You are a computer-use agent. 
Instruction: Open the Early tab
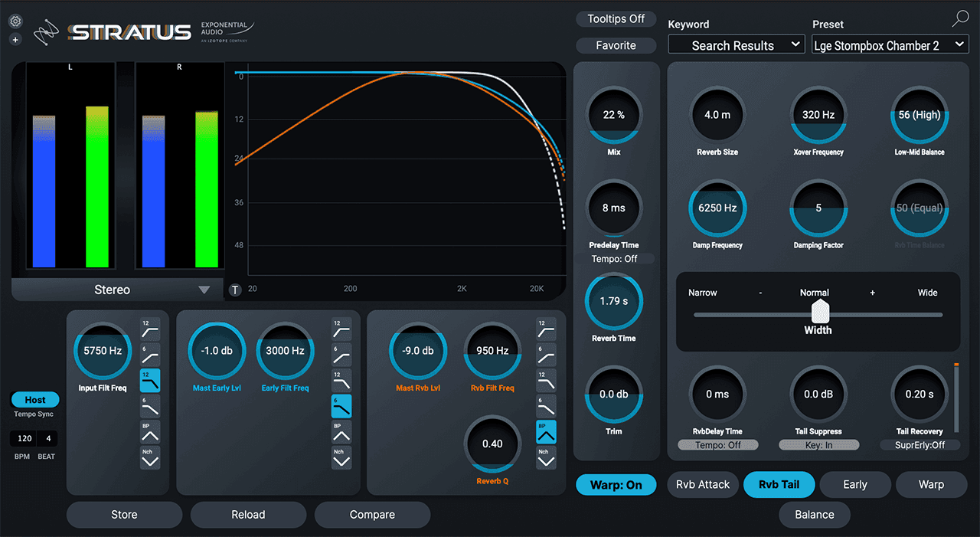[x=855, y=485]
